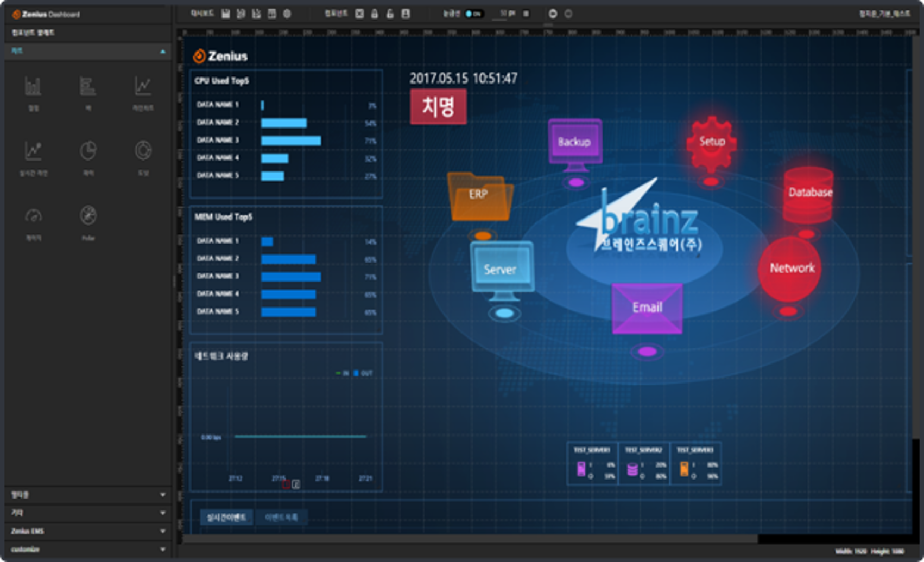This screenshot has width=924, height=562.
Task: Select the horizontal bar chart component
Action: (88, 87)
